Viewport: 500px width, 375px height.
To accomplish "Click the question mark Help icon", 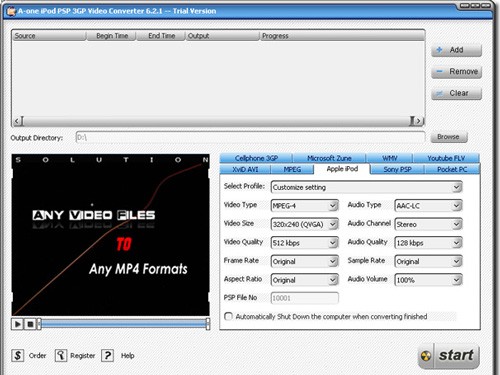I will 107,356.
